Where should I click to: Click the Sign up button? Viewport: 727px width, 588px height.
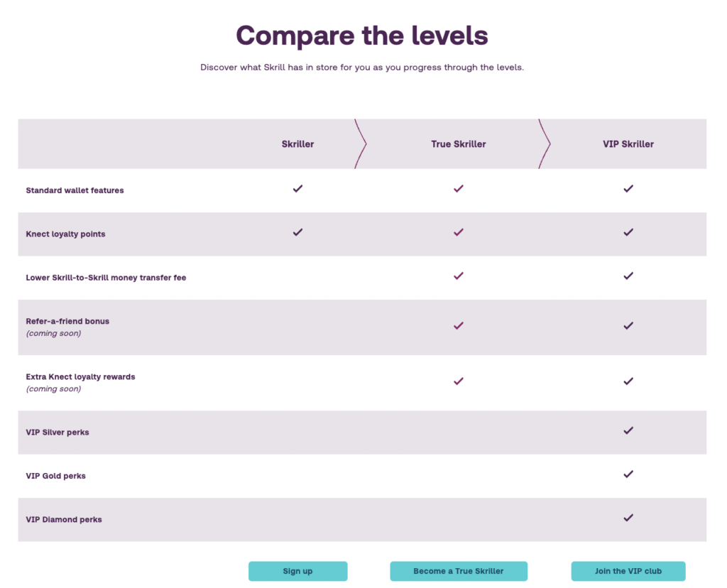tap(297, 571)
